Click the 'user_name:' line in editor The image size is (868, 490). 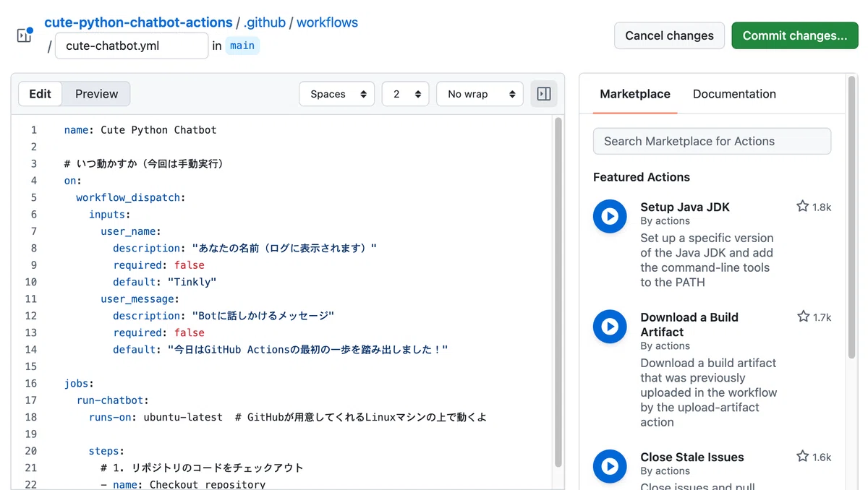[x=131, y=231]
